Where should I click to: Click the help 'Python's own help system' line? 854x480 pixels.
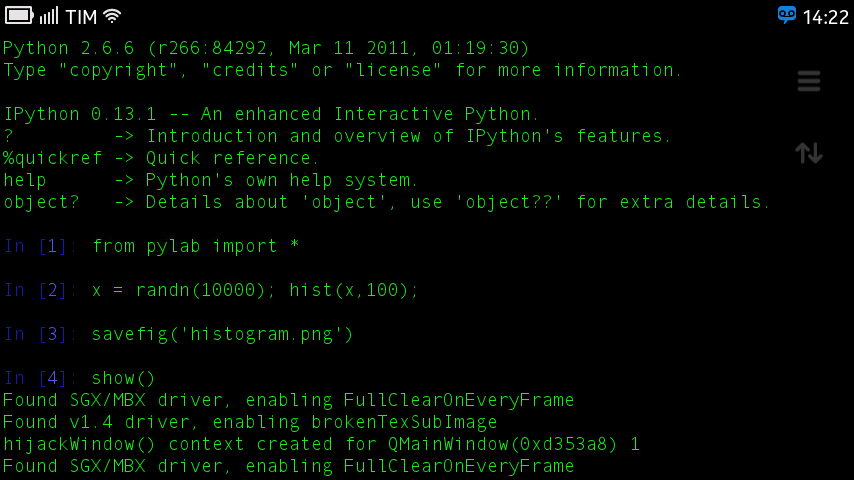point(210,180)
